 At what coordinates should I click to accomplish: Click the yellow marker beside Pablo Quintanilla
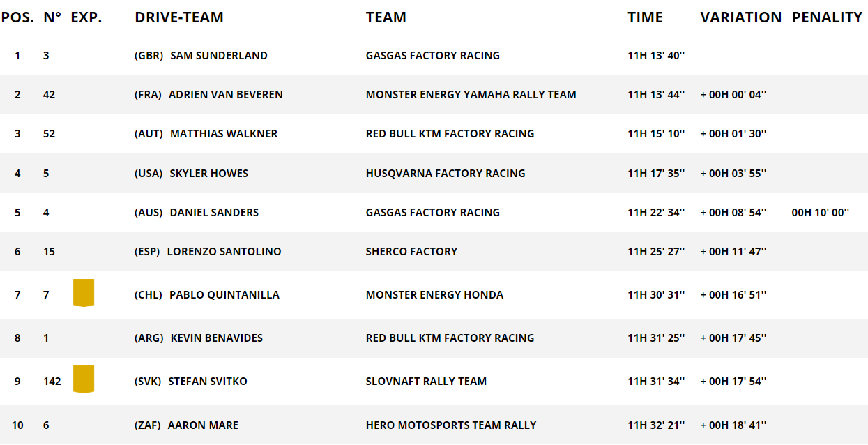84,293
